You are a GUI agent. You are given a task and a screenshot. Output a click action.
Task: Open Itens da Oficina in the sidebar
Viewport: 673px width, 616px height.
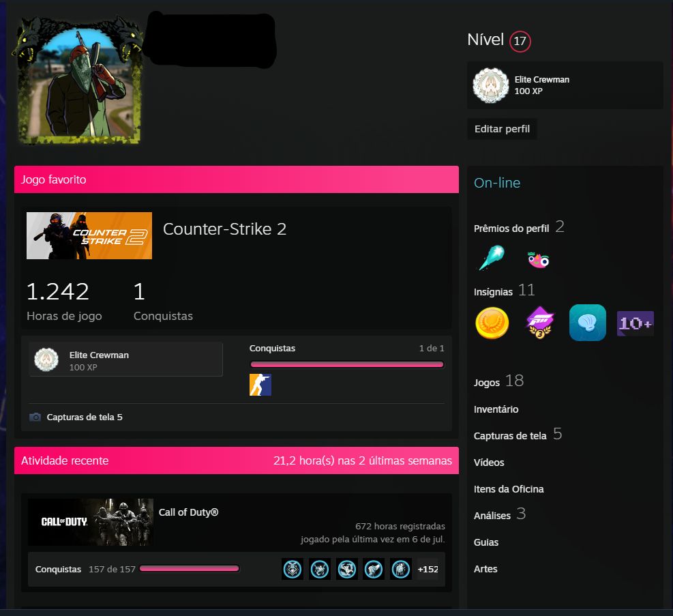click(x=509, y=489)
